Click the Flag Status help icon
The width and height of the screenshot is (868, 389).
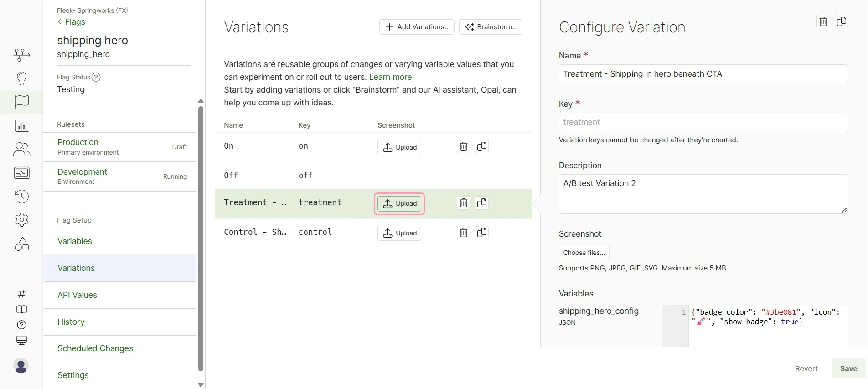(x=96, y=77)
